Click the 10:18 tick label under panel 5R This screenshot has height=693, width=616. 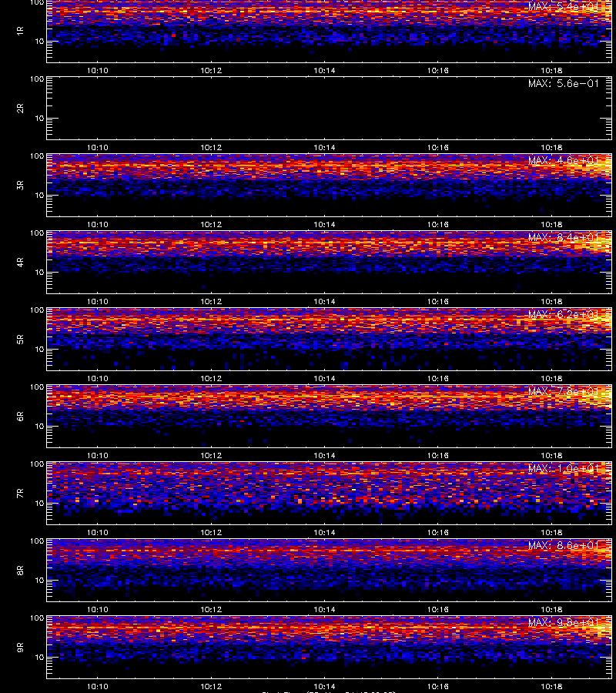[551, 378]
